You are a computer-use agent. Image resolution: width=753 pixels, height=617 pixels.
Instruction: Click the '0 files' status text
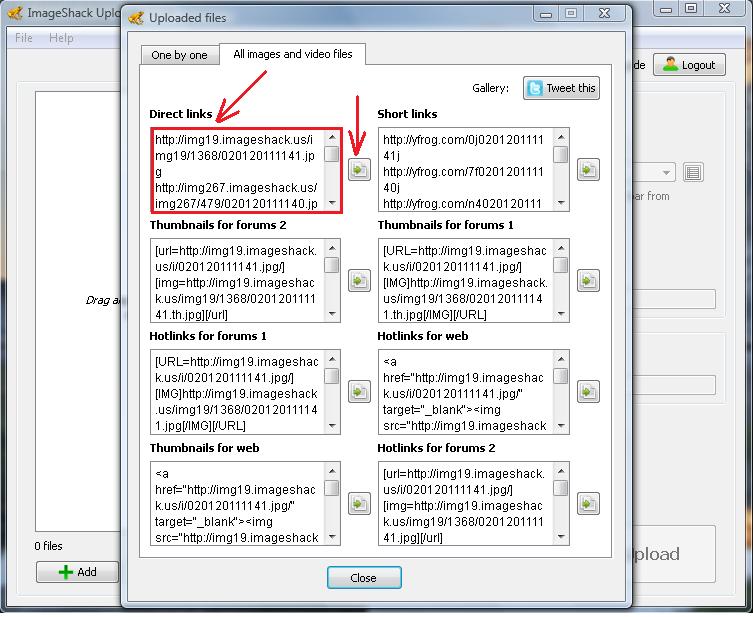48,546
